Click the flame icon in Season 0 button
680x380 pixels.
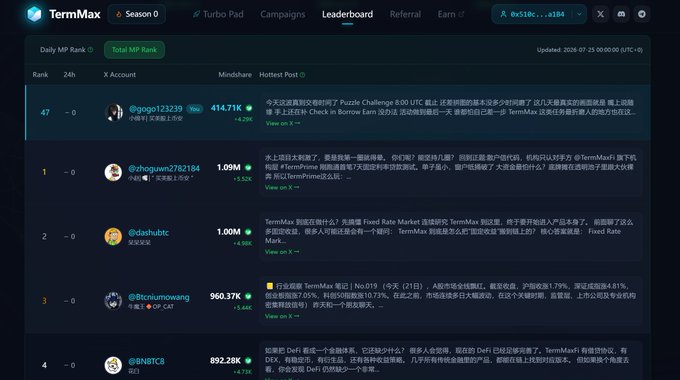(118, 14)
